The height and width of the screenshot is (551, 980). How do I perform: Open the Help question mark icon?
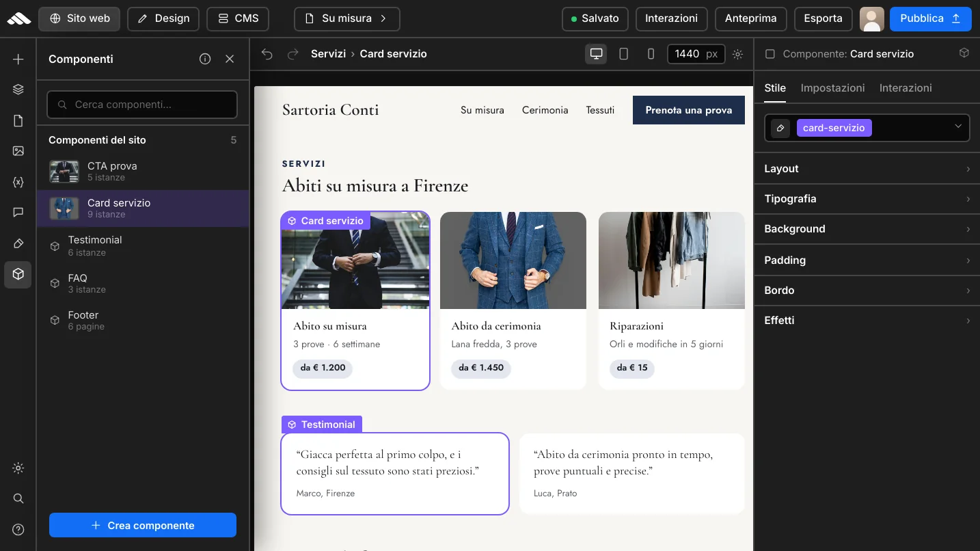point(18,529)
